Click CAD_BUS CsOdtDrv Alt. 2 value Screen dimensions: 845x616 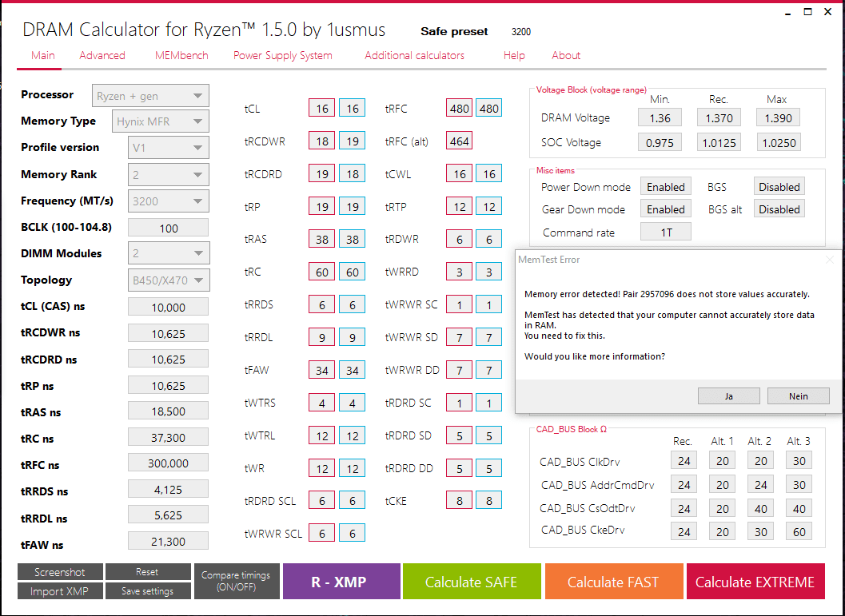tap(760, 508)
